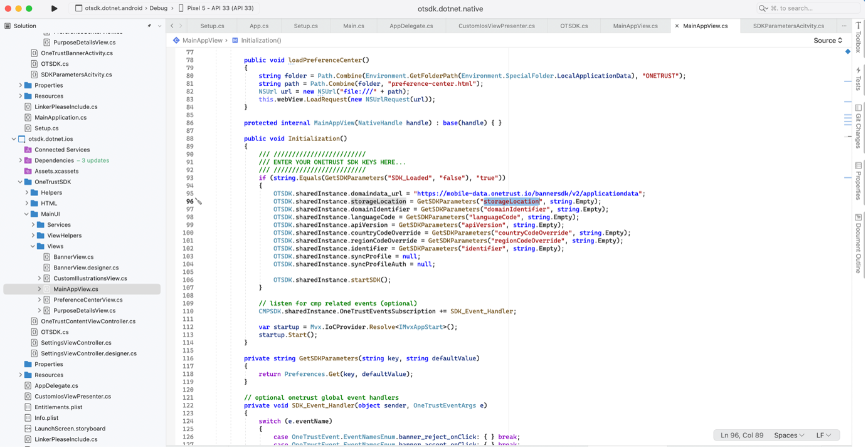Expand PurposeDetailsView.cs under Views

click(39, 311)
